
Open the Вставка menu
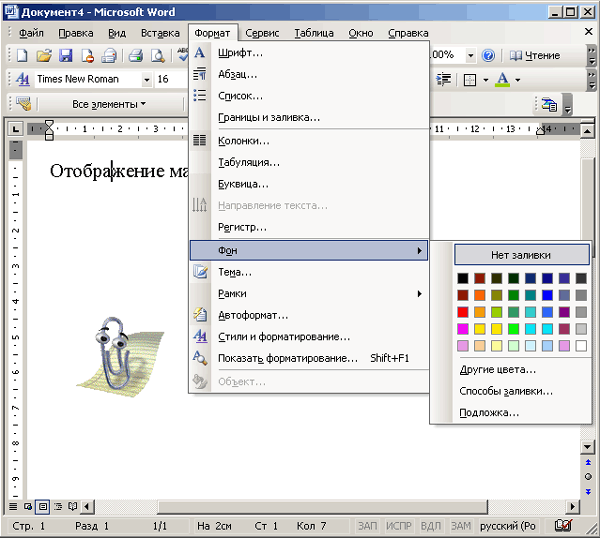[160, 33]
